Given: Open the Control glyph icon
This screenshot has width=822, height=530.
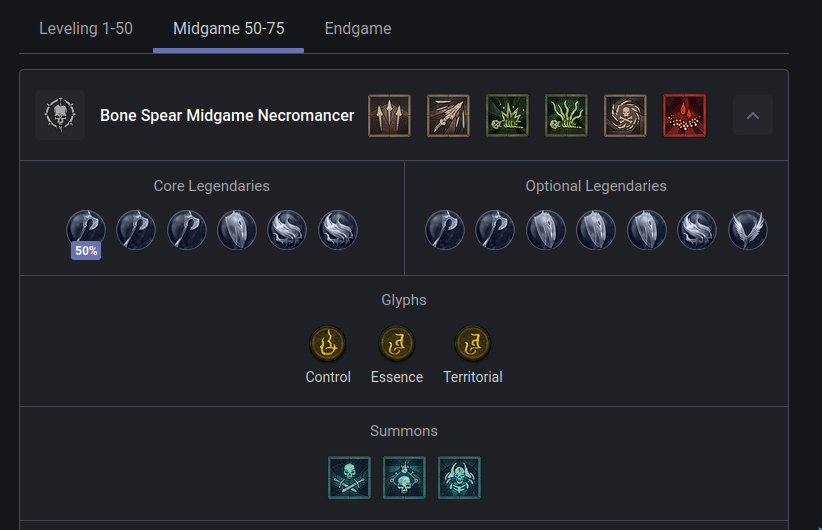Looking at the screenshot, I should [x=328, y=344].
